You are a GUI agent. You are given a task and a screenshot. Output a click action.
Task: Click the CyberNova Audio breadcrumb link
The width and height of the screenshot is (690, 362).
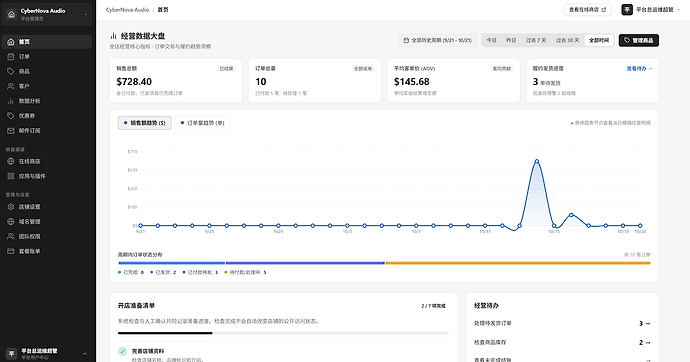click(127, 10)
